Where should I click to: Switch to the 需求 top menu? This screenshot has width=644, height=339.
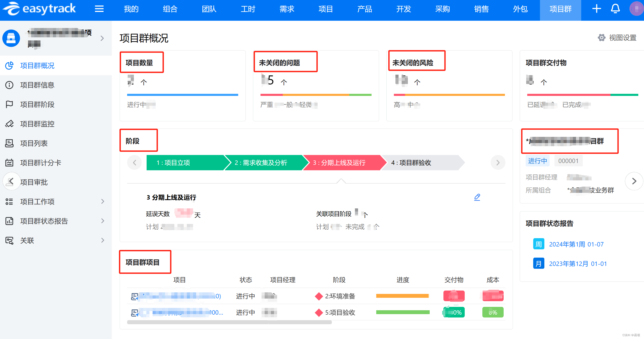click(287, 9)
